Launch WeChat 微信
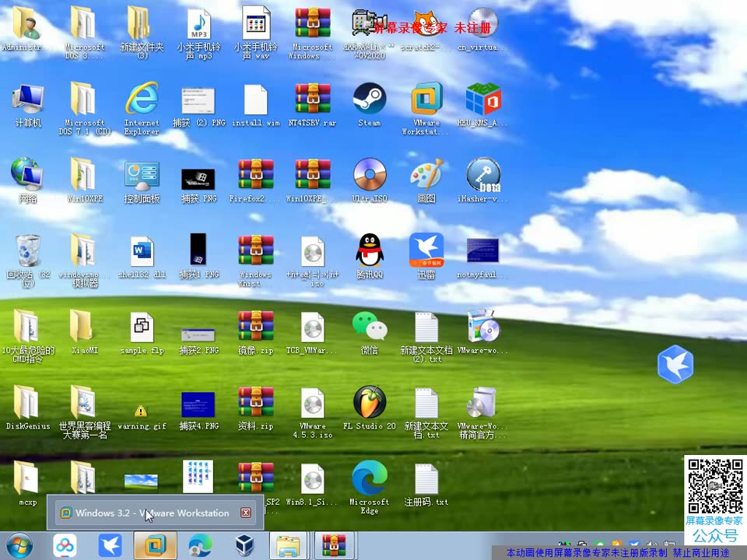 pyautogui.click(x=369, y=327)
